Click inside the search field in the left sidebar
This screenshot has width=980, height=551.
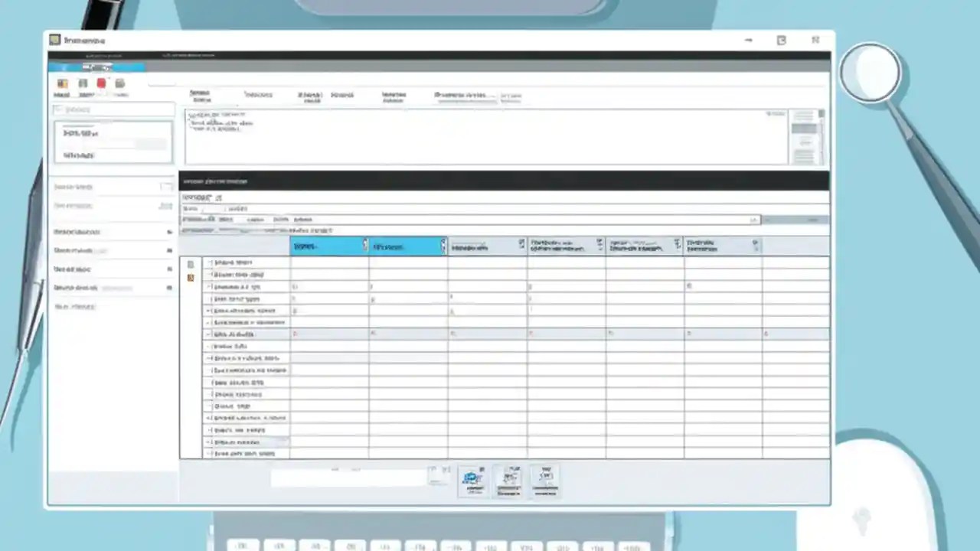113,109
